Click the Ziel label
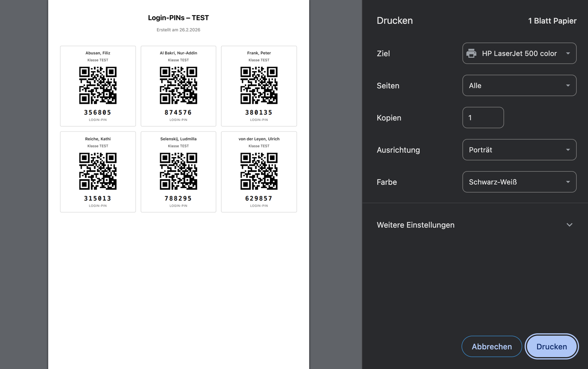Screen dimensions: 588x369 [x=383, y=53]
